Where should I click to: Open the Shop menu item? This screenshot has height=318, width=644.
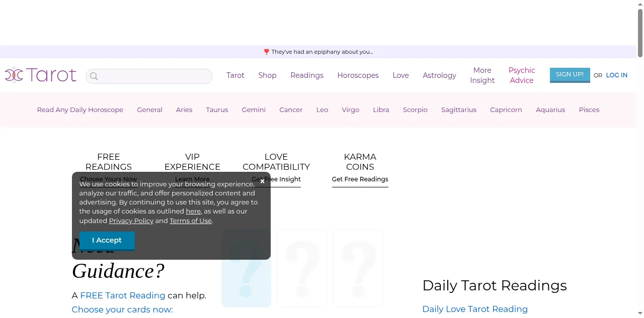pos(267,75)
